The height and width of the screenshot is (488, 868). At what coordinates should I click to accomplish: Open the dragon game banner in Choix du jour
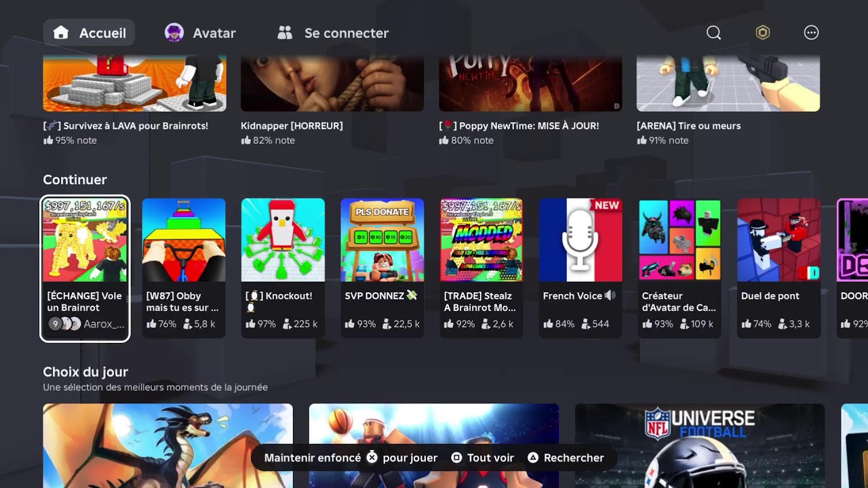pos(167,445)
